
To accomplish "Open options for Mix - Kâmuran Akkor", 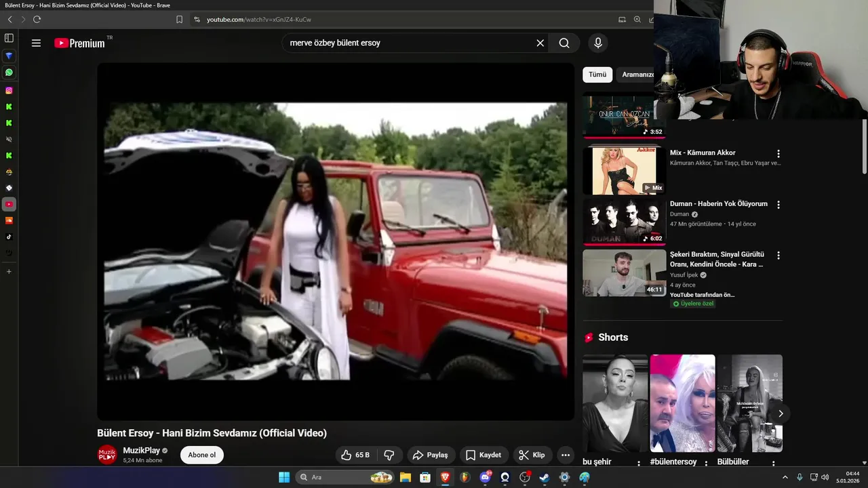I will point(778,154).
